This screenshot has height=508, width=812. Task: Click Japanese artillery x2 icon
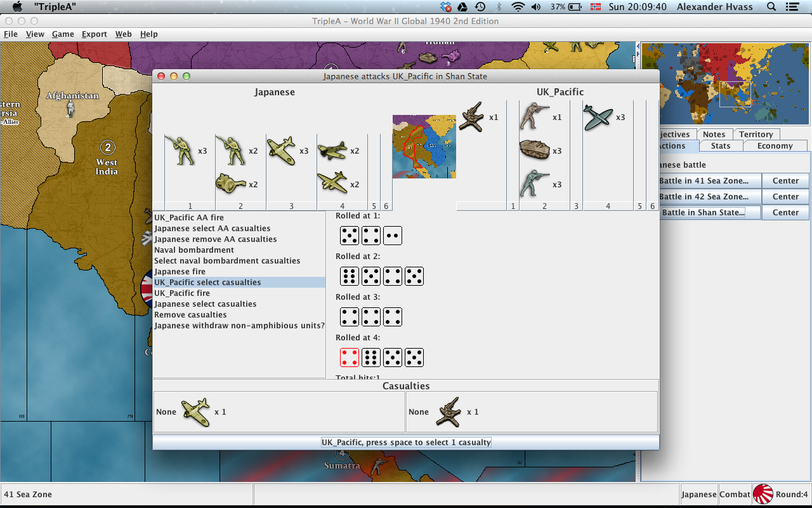click(232, 184)
